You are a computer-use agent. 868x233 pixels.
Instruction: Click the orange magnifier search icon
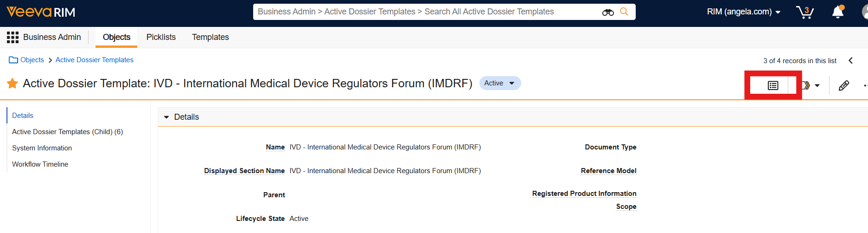coord(624,12)
